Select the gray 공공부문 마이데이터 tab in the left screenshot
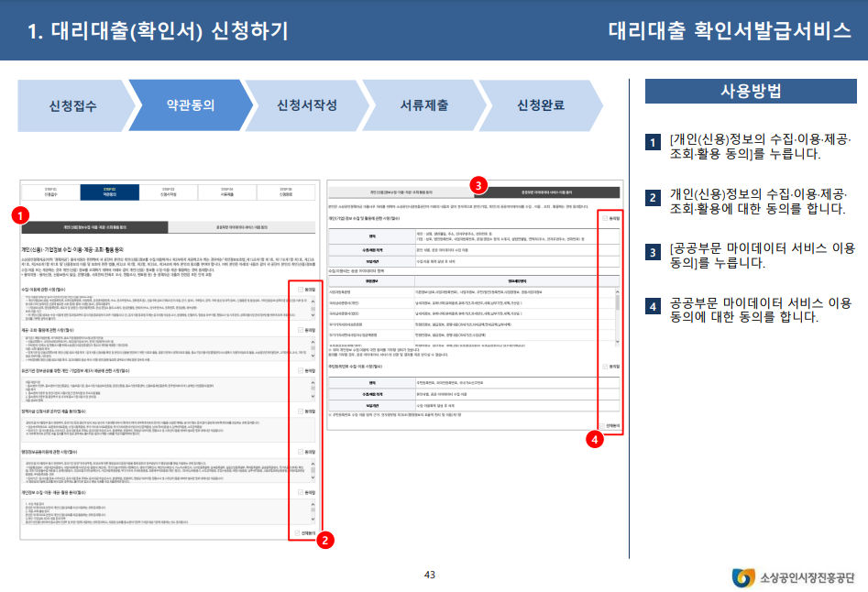The image size is (868, 592). 242,227
